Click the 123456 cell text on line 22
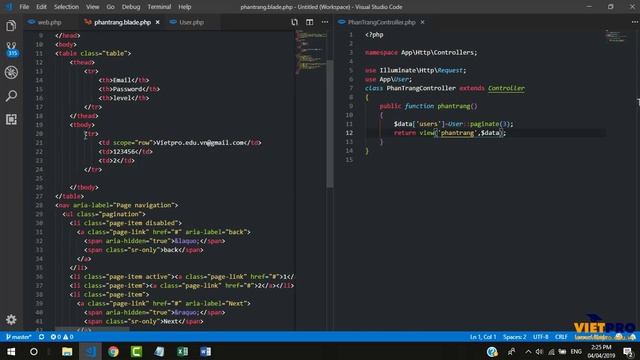This screenshot has width=640, height=360. [124, 151]
